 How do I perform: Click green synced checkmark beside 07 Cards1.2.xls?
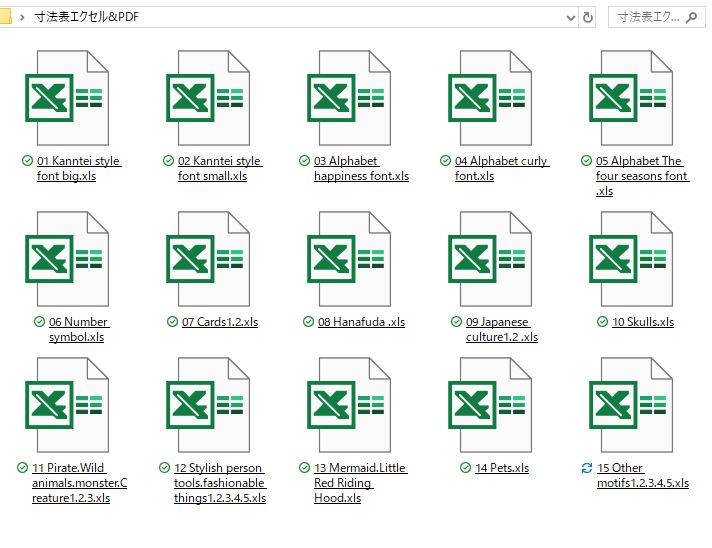[173, 321]
